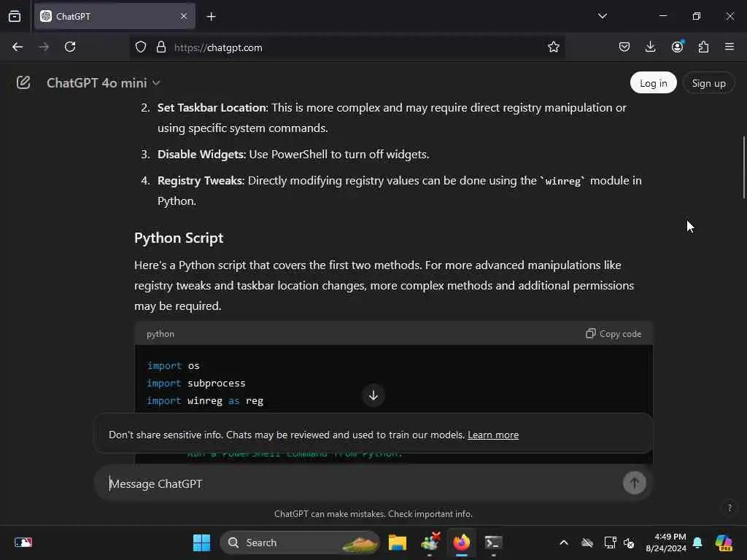
Task: Log in to ChatGPT
Action: click(x=653, y=83)
